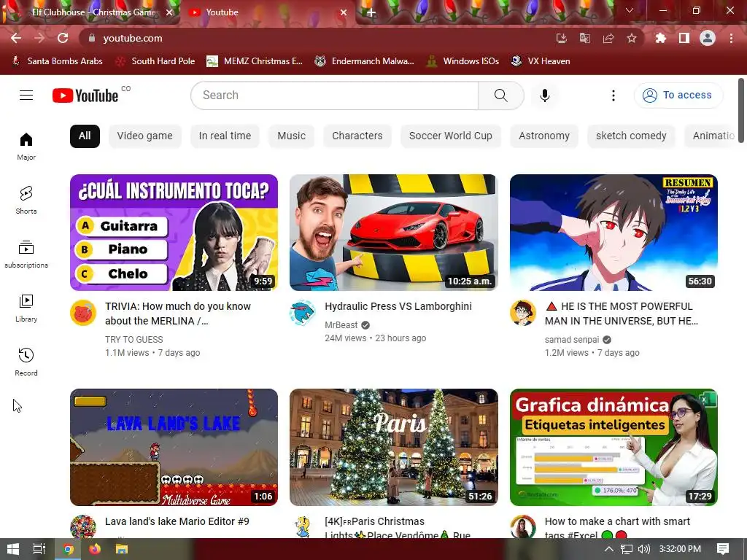This screenshot has width=747, height=560.
Task: Go to Major home in sidebar
Action: click(26, 146)
